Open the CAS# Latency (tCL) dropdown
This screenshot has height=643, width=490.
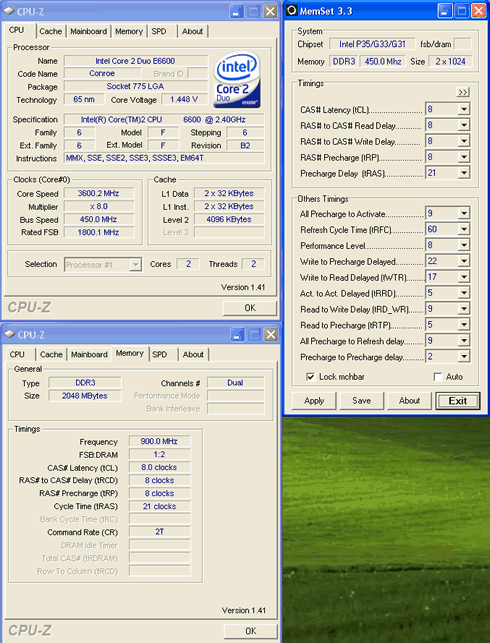point(464,109)
